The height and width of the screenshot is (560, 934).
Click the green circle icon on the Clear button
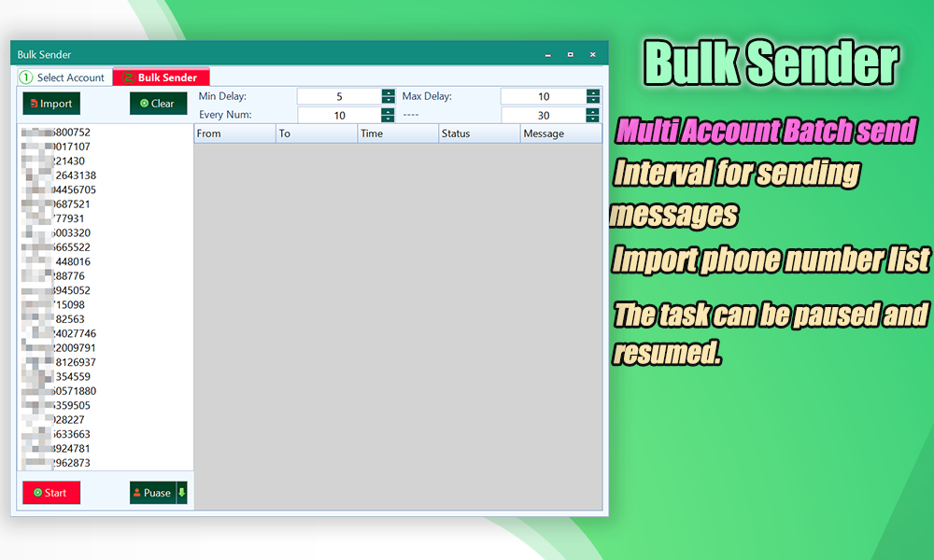[x=145, y=103]
